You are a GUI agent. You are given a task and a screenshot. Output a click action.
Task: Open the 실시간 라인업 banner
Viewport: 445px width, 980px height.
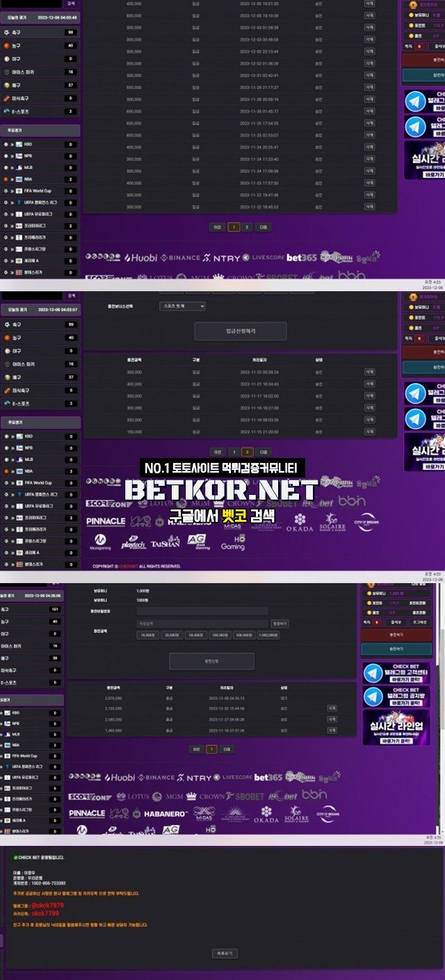pos(397,727)
